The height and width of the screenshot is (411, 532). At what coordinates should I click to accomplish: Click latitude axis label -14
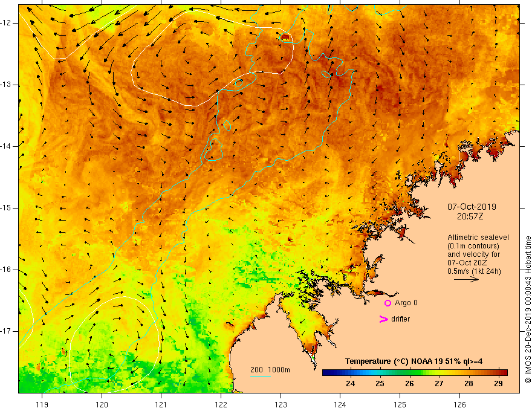coord(7,146)
